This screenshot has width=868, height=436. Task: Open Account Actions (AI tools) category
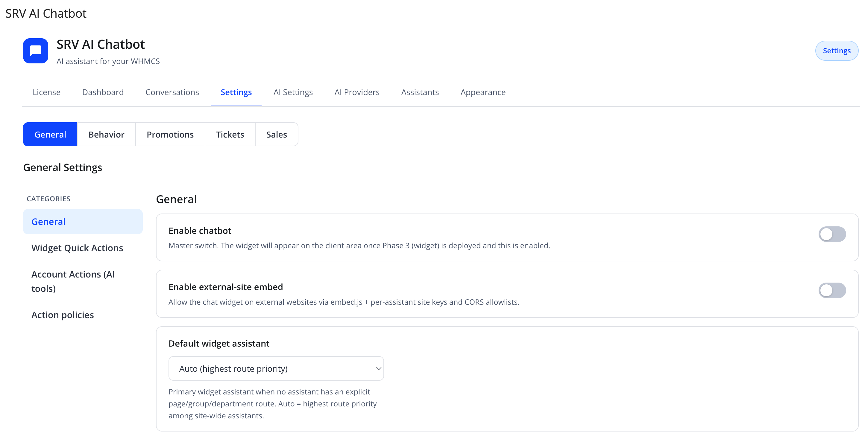coord(83,281)
